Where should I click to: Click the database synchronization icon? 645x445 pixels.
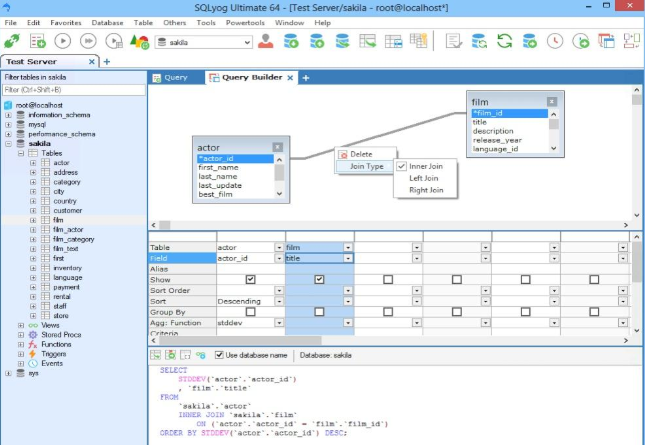(479, 41)
